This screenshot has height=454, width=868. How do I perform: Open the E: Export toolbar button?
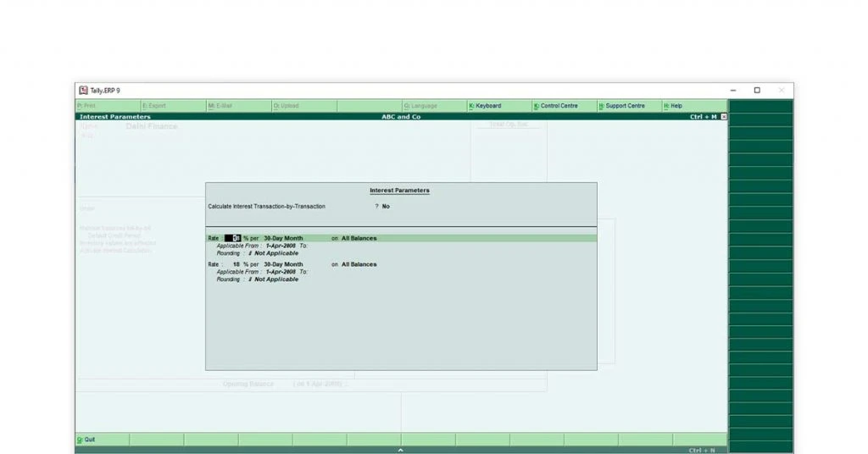173,106
